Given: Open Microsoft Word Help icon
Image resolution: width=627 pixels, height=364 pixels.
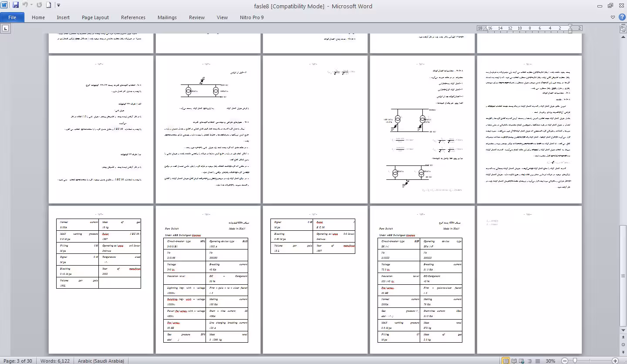Looking at the screenshot, I should point(621,17).
